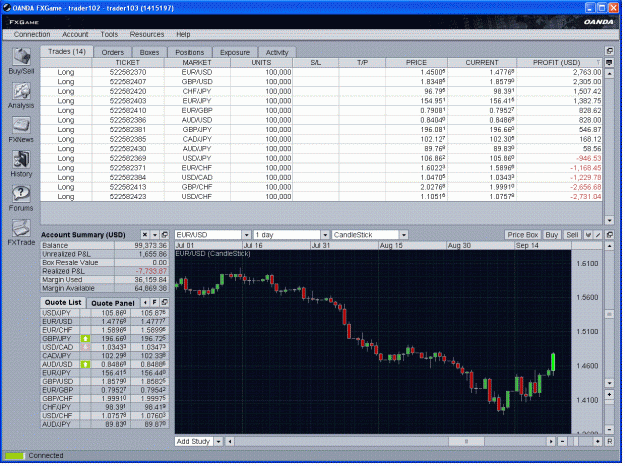
Task: Select the Trades (14) tab
Action: (67, 52)
